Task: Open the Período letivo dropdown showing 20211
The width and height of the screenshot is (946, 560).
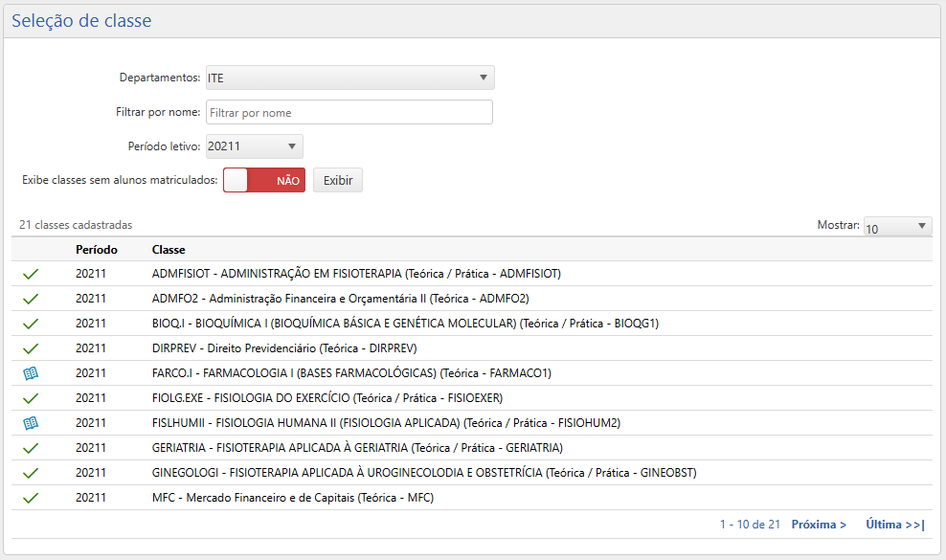Action: (254, 146)
